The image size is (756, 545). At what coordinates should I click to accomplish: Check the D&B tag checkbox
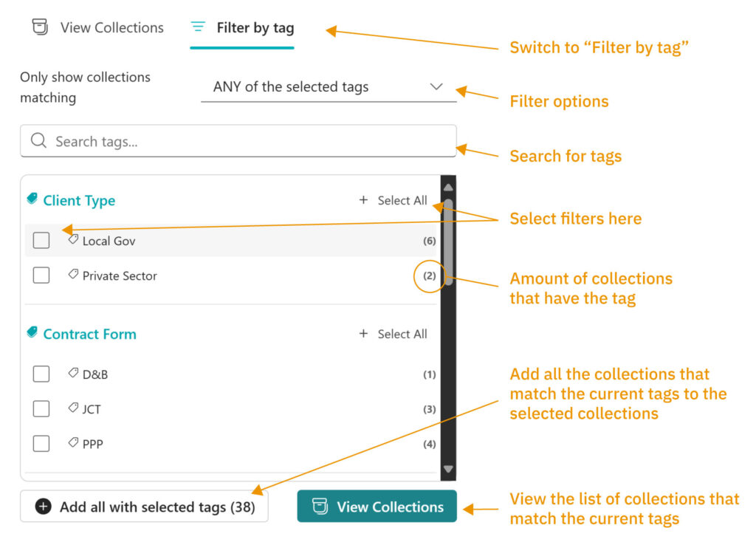41,374
